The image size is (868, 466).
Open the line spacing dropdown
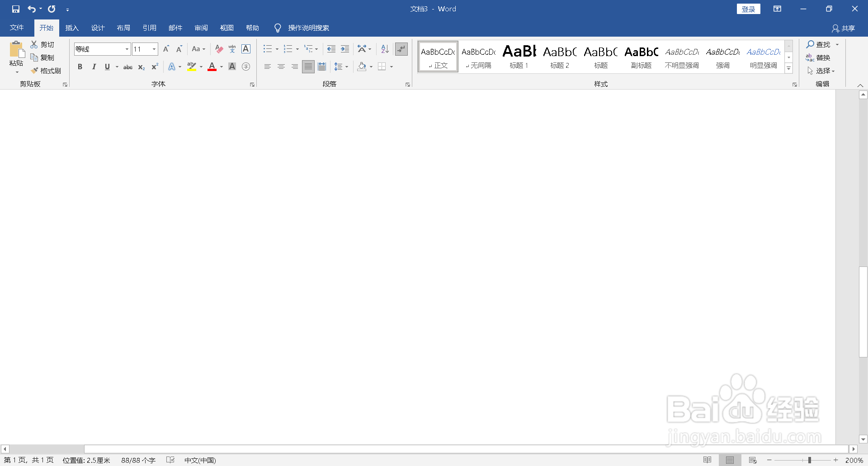click(x=341, y=67)
